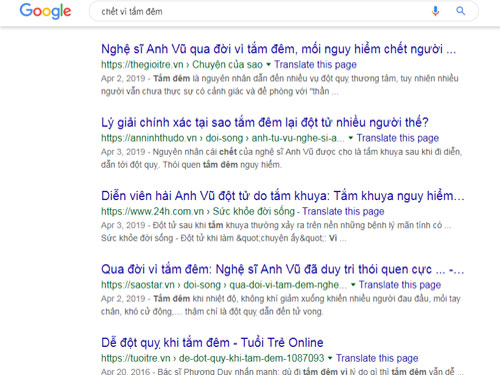
Task: Click snippet text 'Đột tử sau khi tắm khuya thường xảy ra'
Action: (276, 231)
